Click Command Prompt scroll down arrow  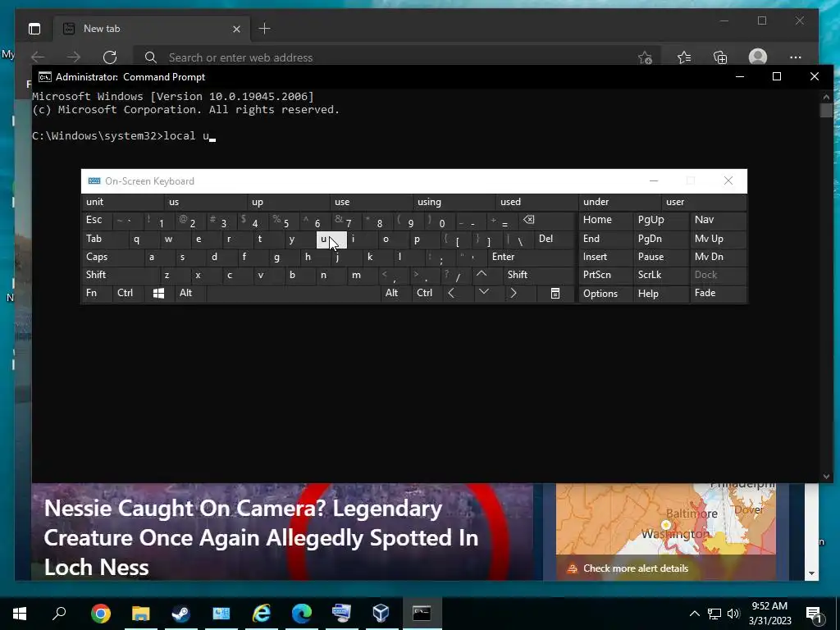(x=825, y=477)
